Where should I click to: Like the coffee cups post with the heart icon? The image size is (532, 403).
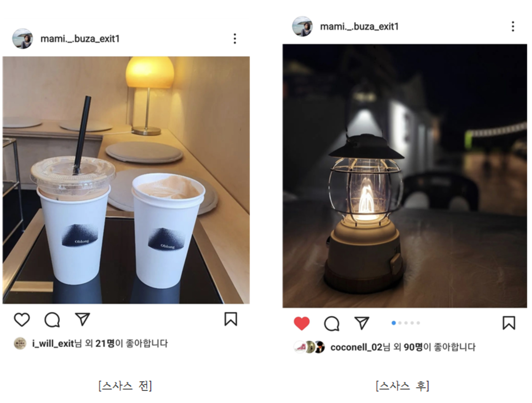22,319
